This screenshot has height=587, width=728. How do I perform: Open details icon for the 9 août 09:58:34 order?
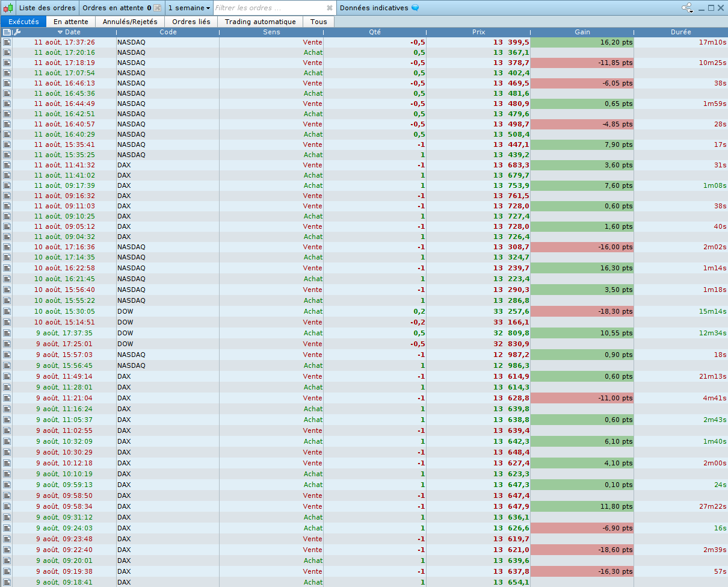click(x=7, y=506)
